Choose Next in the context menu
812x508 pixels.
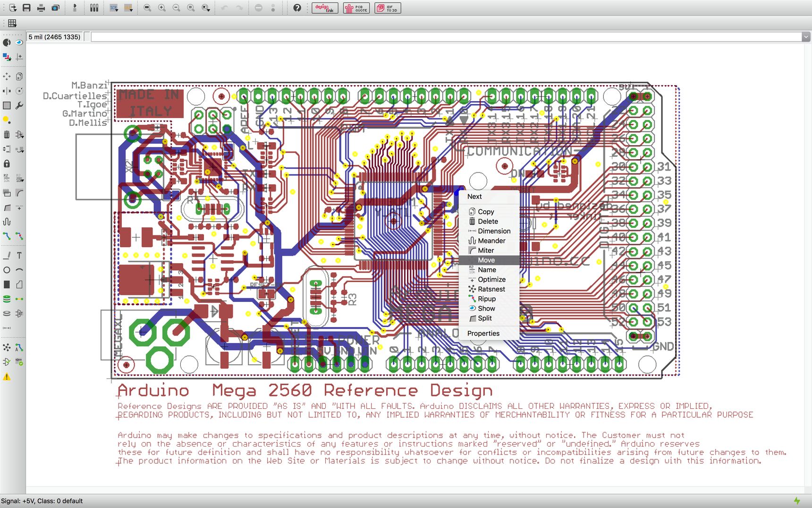coord(489,197)
